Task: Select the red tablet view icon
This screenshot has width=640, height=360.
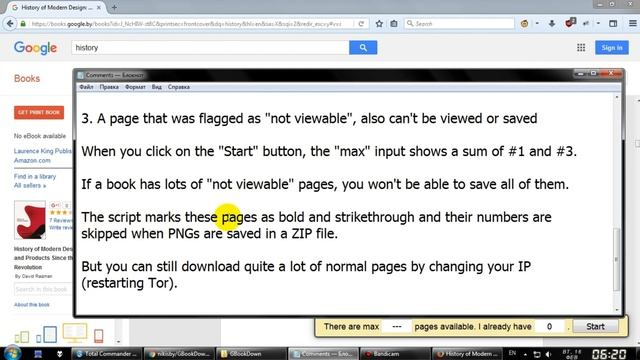Action: tap(98, 336)
